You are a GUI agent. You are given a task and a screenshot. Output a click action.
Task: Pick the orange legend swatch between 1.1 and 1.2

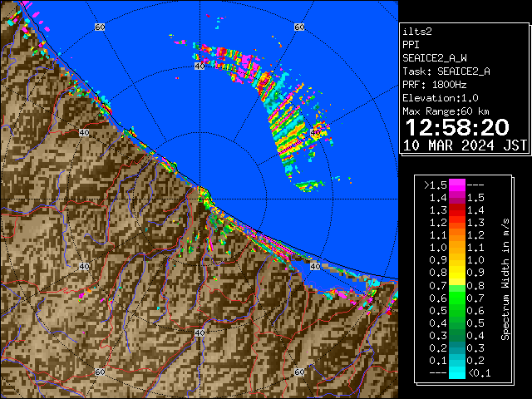point(457,235)
